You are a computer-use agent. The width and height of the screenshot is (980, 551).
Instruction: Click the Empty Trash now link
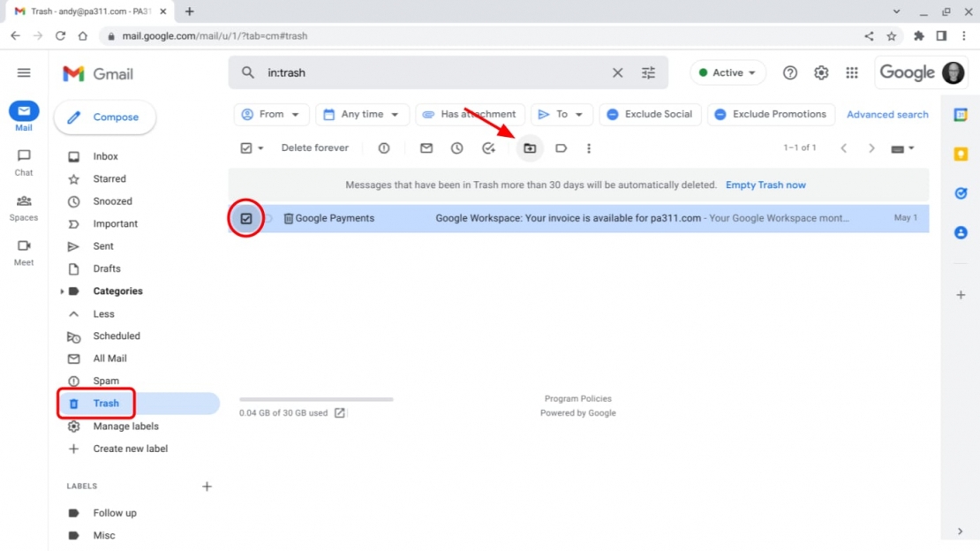(765, 185)
